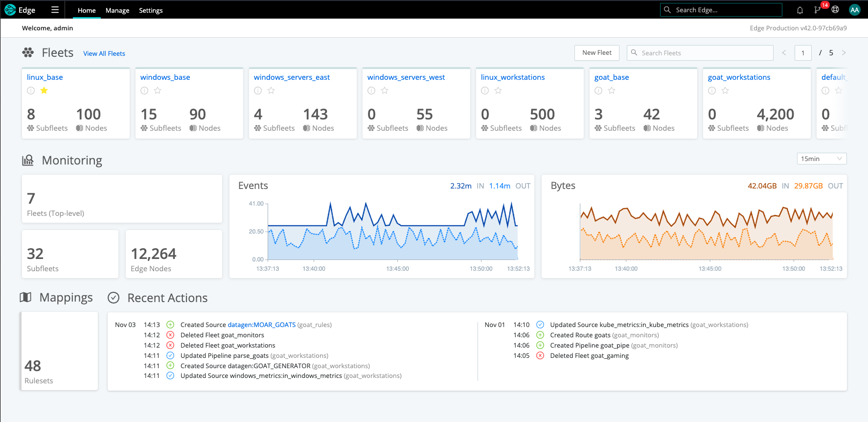Open the View All Fleets link
868x422 pixels.
click(x=104, y=53)
